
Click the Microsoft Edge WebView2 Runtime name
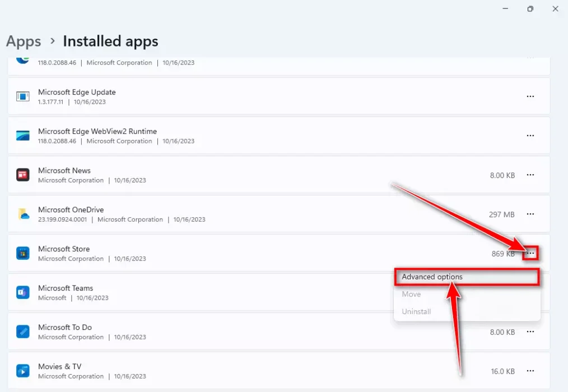(97, 131)
